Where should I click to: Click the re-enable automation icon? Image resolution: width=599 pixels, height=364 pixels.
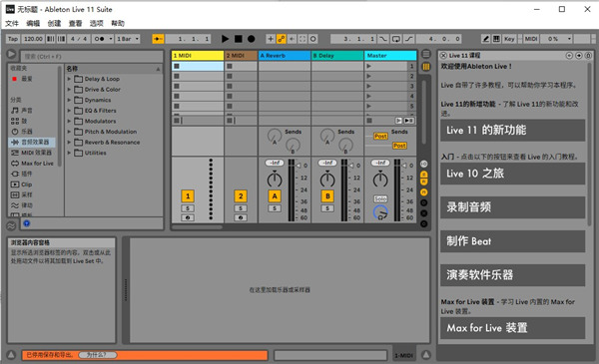point(292,39)
